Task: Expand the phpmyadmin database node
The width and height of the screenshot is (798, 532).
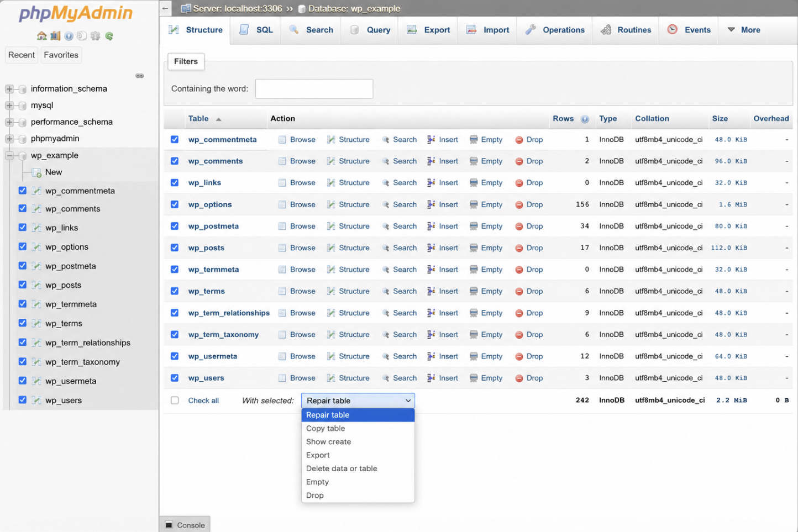Action: tap(9, 139)
